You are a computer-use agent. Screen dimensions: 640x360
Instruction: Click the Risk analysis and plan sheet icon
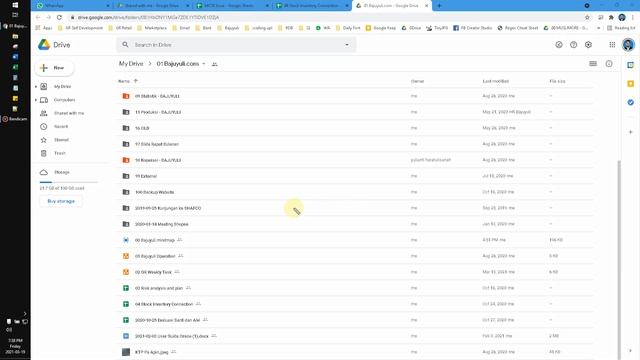coord(126,288)
